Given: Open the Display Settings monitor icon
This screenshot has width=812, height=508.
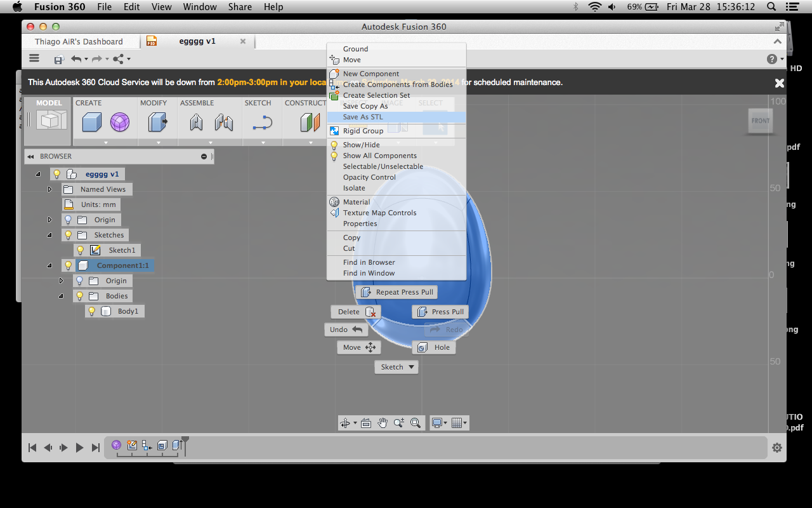Looking at the screenshot, I should point(436,423).
